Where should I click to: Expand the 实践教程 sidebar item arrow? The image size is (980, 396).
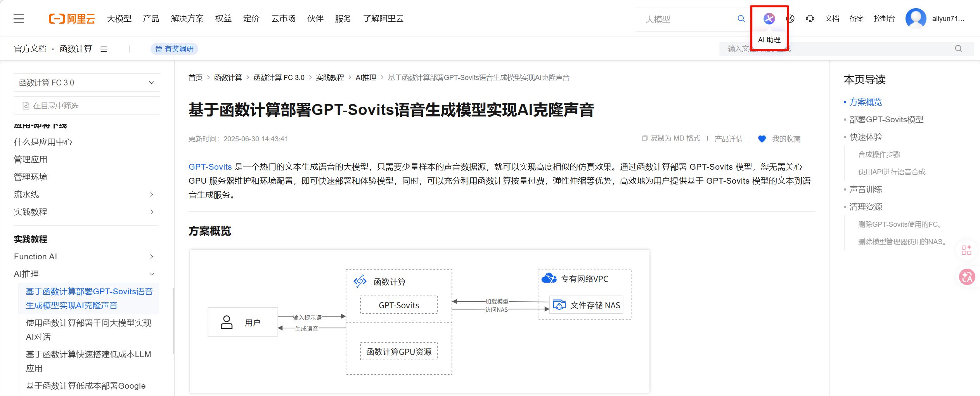coord(152,212)
